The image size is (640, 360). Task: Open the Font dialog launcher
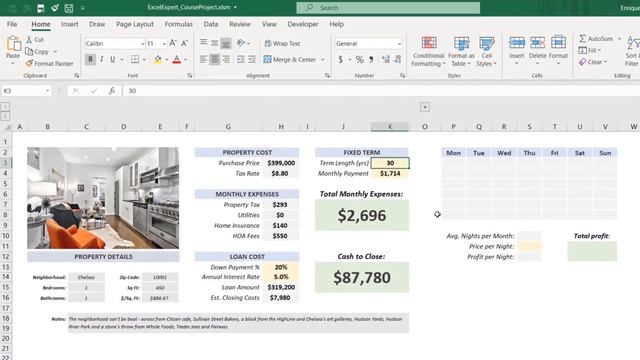[190, 76]
